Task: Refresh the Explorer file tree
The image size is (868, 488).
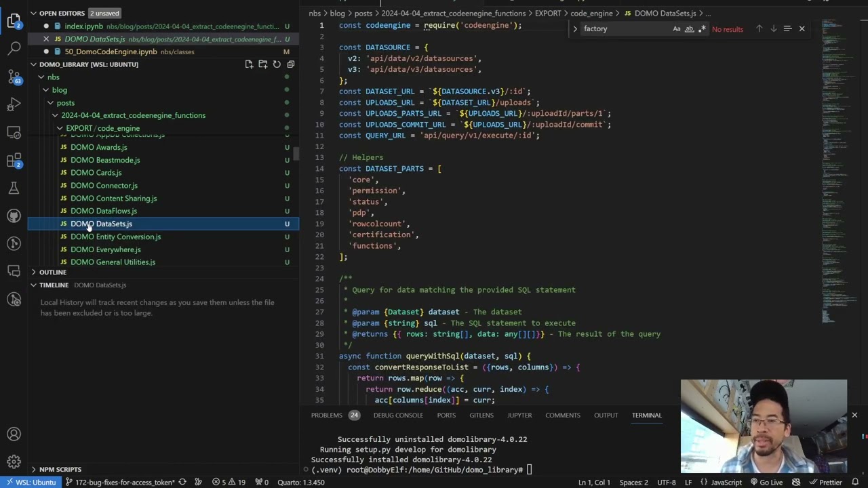Action: coord(277,64)
